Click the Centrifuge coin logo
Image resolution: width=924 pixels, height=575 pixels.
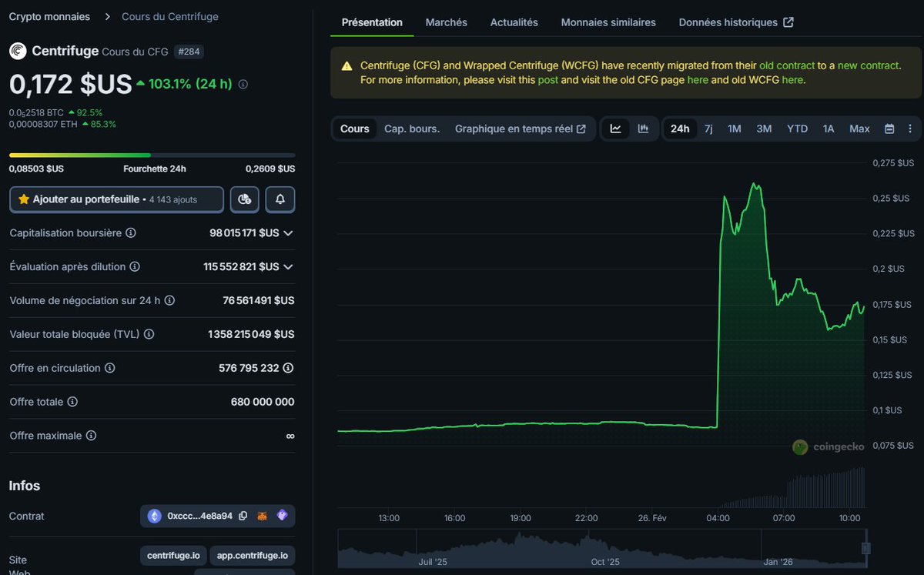point(17,52)
